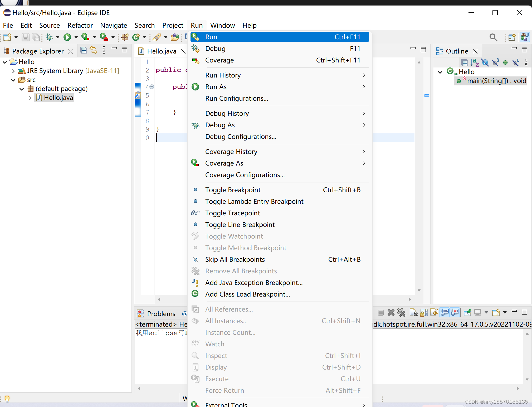Open the Run As submenu
The width and height of the screenshot is (532, 407).
(x=216, y=87)
